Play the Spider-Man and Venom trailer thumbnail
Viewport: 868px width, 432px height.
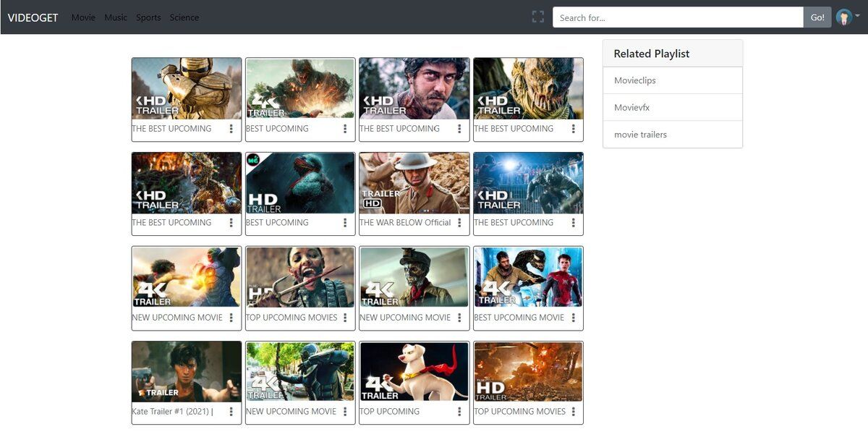[x=528, y=277]
